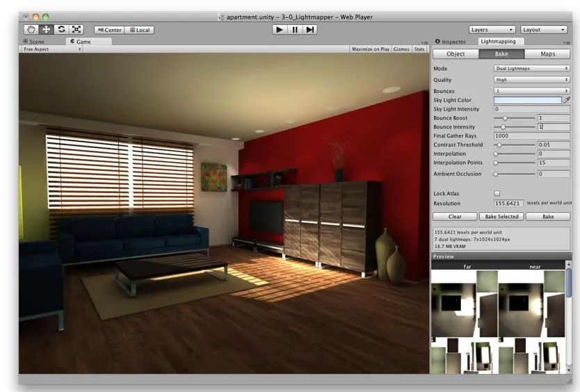Open the Layers dropdown

point(492,30)
